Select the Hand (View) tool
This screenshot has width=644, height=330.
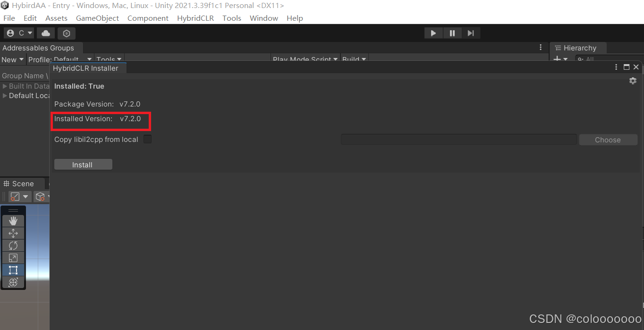13,221
